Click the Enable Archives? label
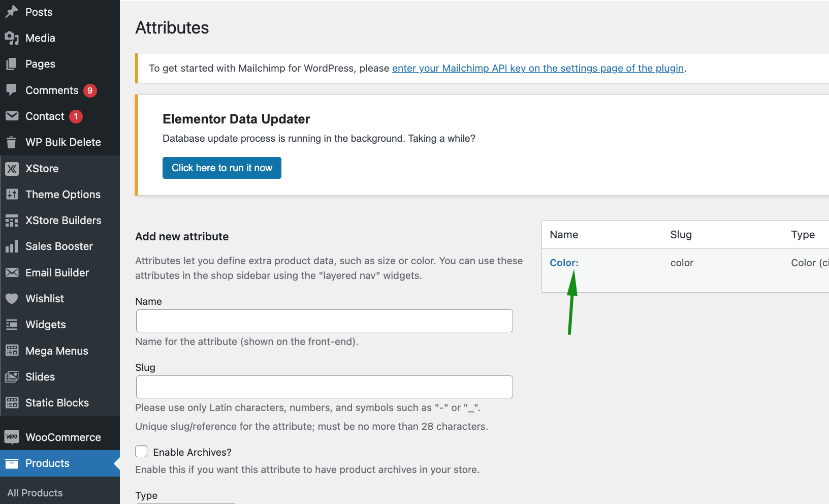The width and height of the screenshot is (829, 504). coord(192,452)
